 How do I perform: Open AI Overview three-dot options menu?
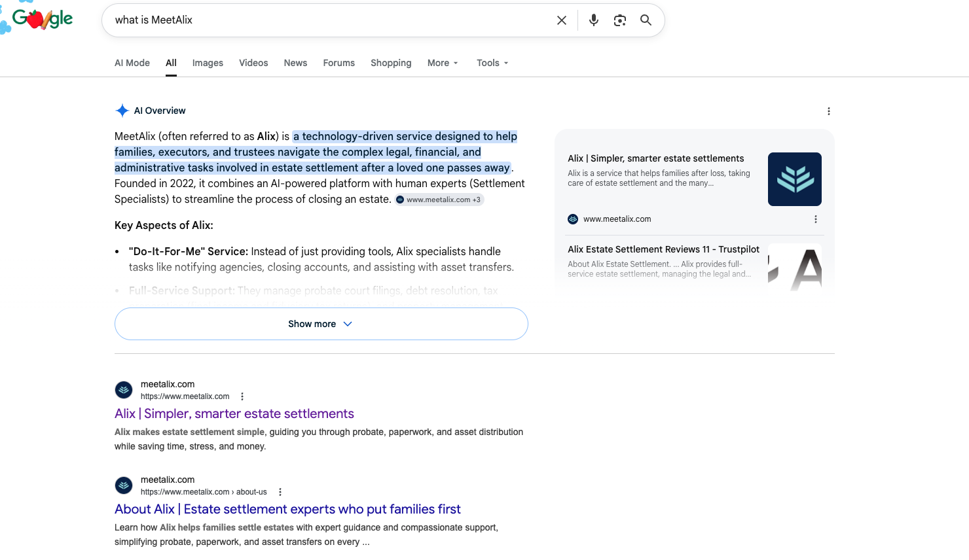click(x=829, y=111)
